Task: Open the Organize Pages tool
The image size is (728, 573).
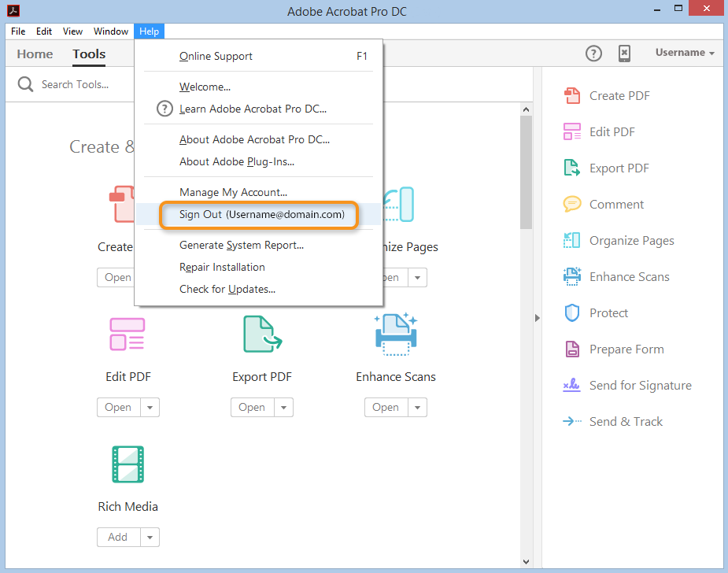Action: [573, 240]
